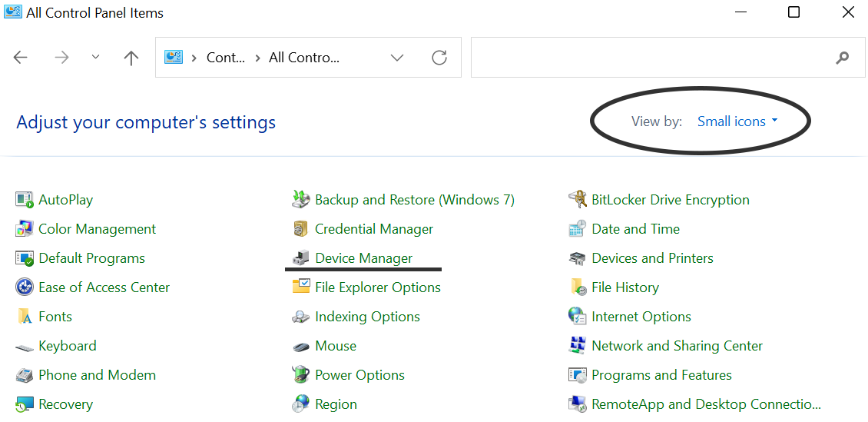The image size is (868, 422).
Task: Click the Keyboard icon
Action: [x=25, y=347]
